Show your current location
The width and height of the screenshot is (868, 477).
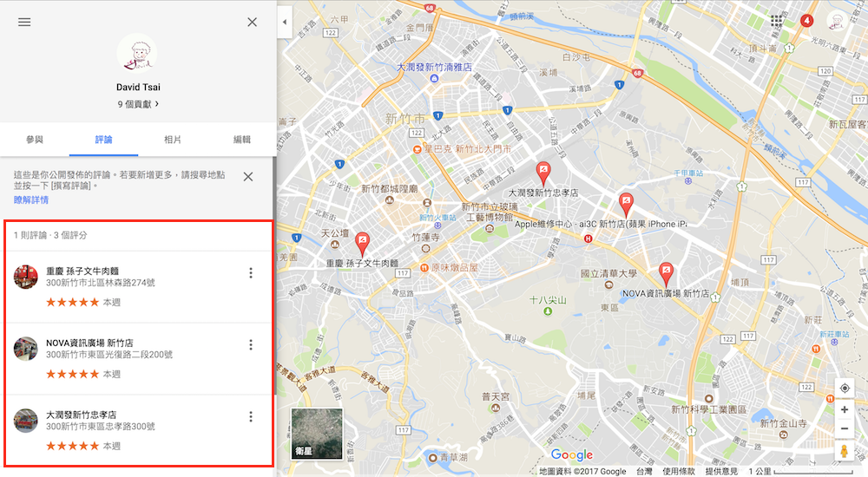tap(845, 388)
